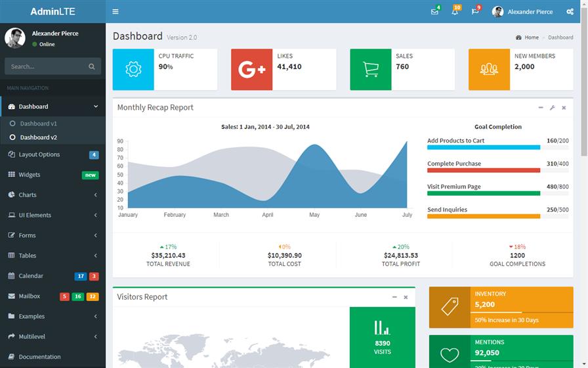Image resolution: width=588 pixels, height=368 pixels.
Task: Click the CPU Traffic gear icon tile
Action: click(x=133, y=70)
